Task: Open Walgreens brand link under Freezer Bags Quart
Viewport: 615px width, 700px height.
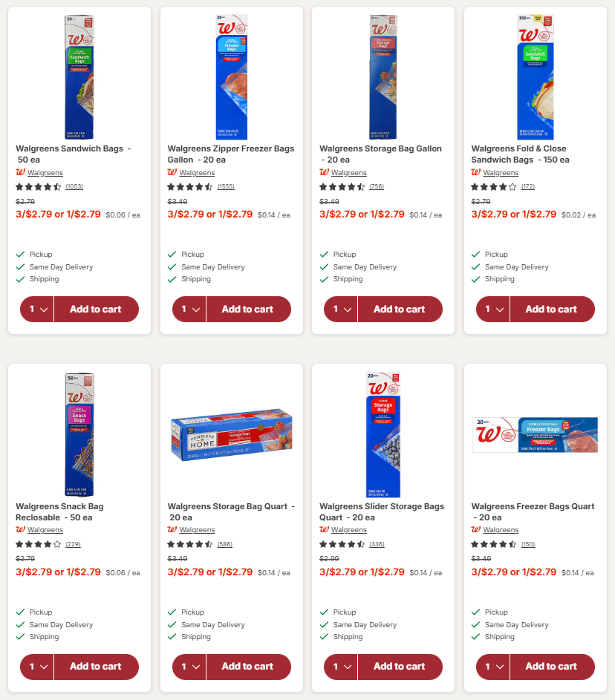Action: coord(501,530)
